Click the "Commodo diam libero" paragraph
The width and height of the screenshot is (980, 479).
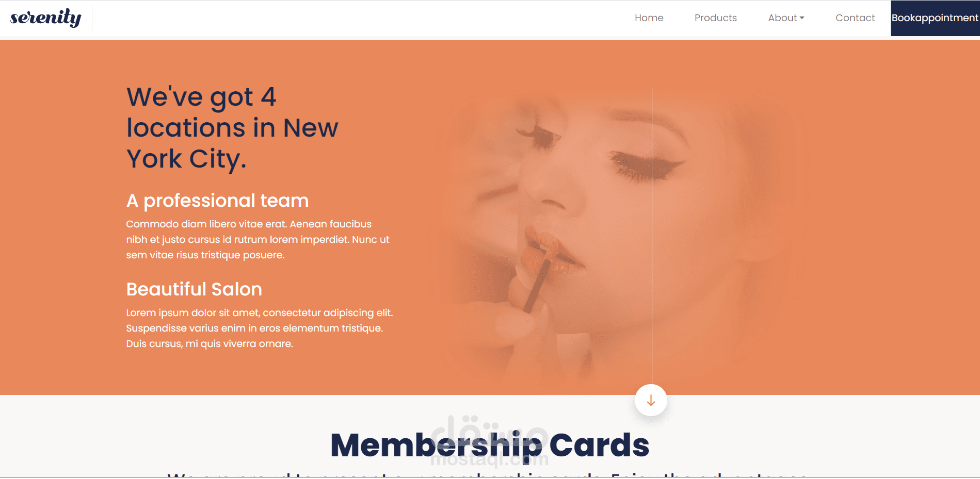coord(258,240)
